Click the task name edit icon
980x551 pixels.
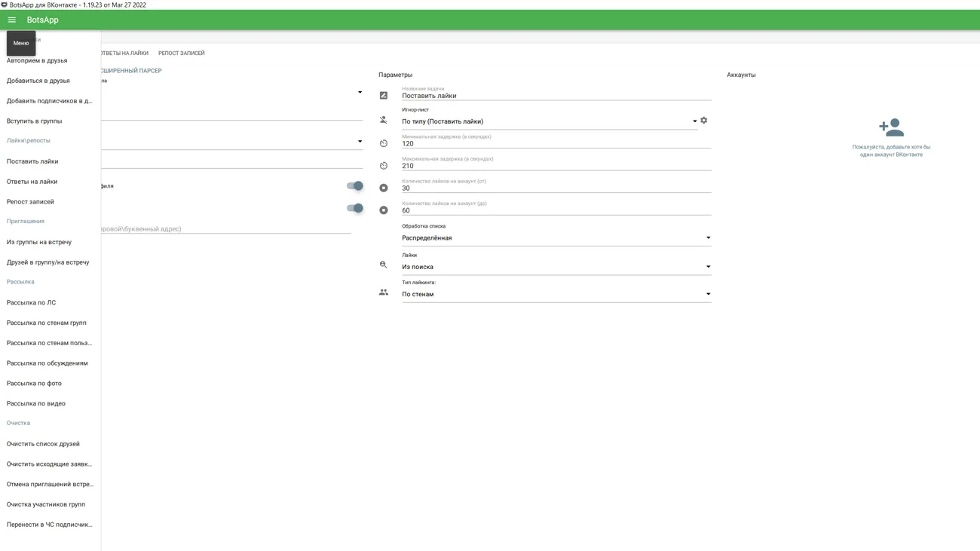click(x=384, y=96)
